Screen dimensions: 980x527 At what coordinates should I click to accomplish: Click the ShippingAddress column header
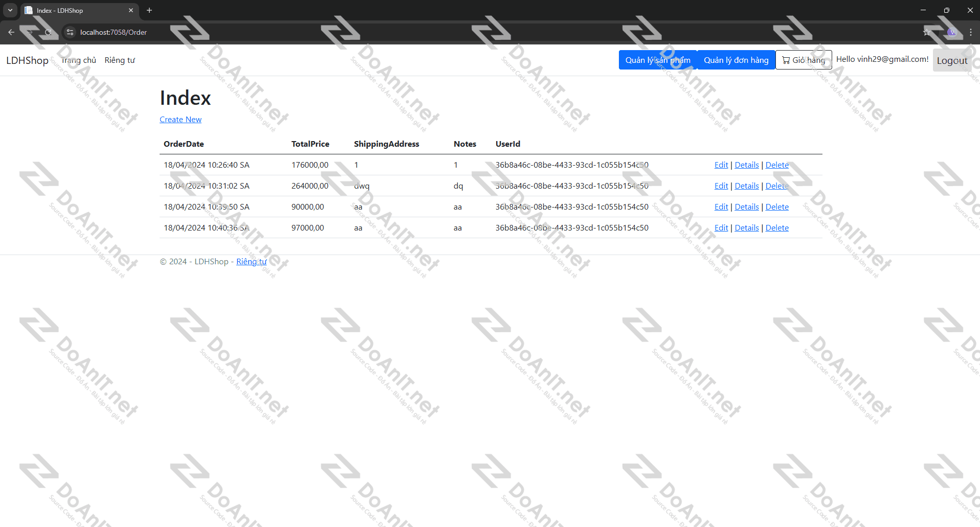387,144
